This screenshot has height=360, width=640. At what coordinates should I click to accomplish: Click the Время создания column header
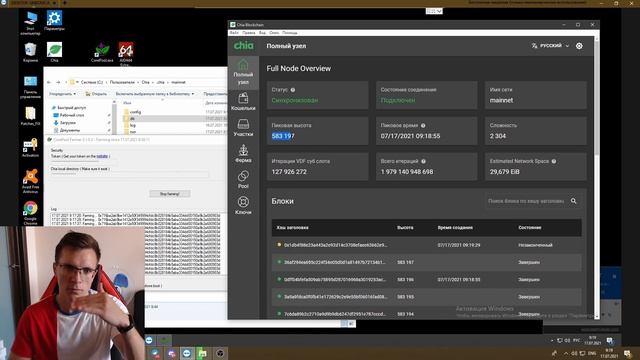point(455,228)
